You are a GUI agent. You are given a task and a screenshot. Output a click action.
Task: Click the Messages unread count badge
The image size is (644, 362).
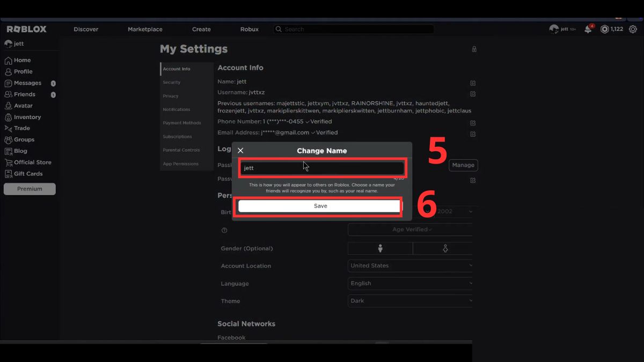click(x=53, y=84)
